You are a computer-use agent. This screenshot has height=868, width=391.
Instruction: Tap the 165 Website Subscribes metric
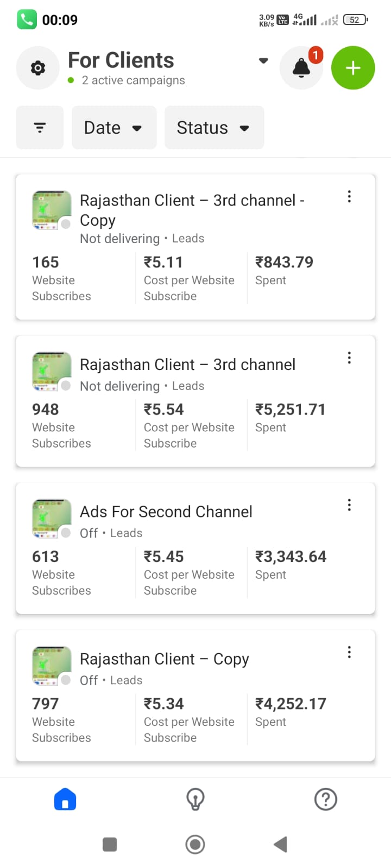[61, 278]
